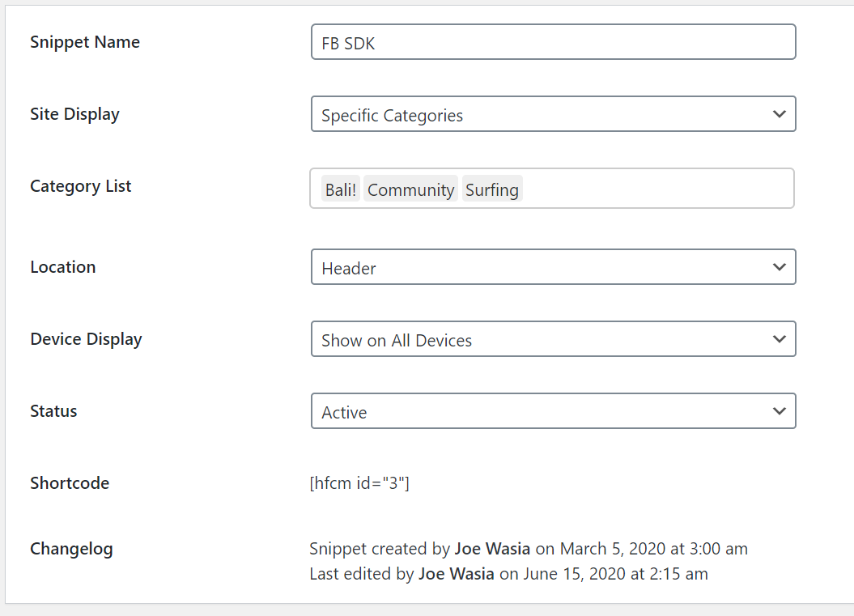
Task: Click the Device Display label
Action: click(x=86, y=339)
